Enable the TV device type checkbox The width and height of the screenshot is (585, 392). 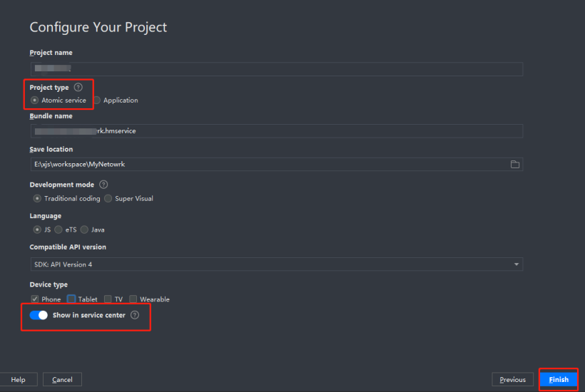coord(108,299)
